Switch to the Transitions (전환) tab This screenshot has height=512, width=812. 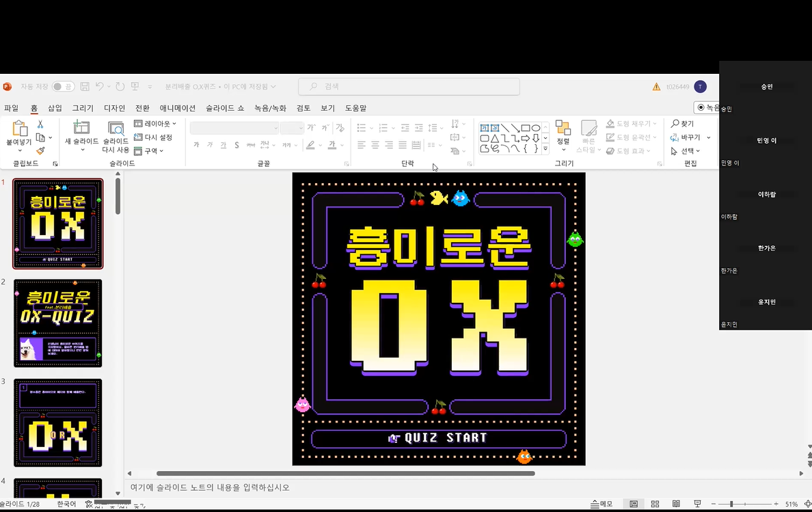coord(142,108)
